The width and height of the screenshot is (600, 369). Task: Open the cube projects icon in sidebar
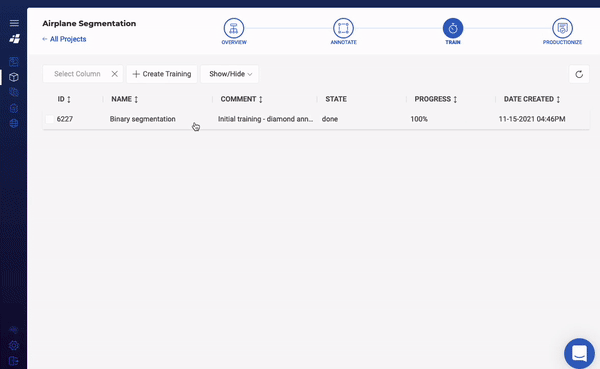[x=14, y=77]
